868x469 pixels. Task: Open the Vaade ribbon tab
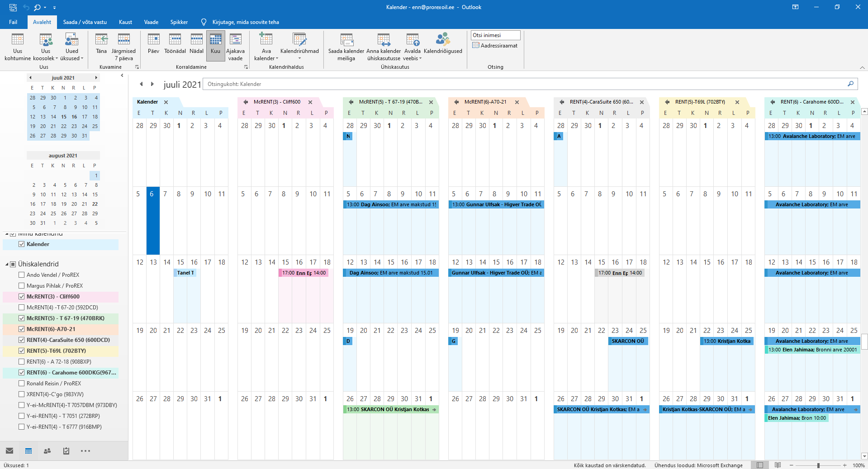pos(151,22)
